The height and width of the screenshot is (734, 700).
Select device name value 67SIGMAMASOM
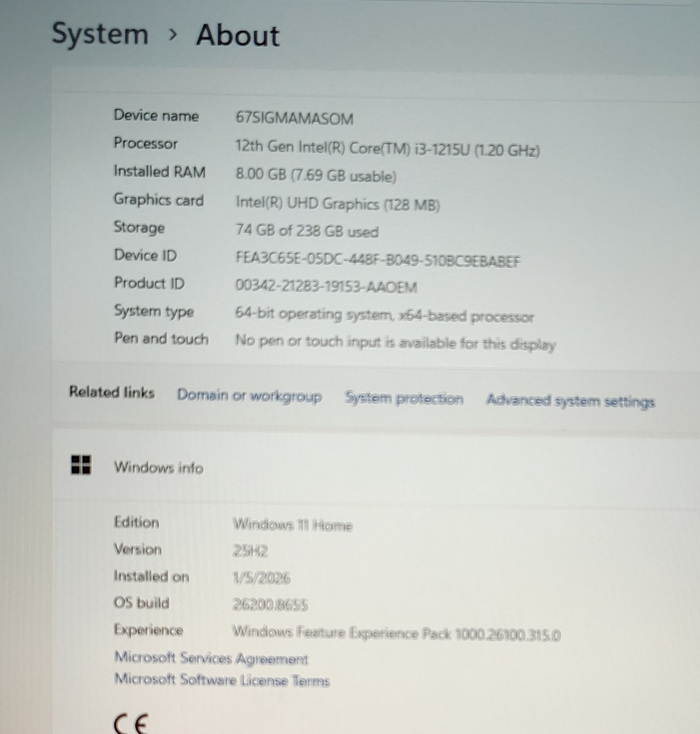[x=294, y=119]
